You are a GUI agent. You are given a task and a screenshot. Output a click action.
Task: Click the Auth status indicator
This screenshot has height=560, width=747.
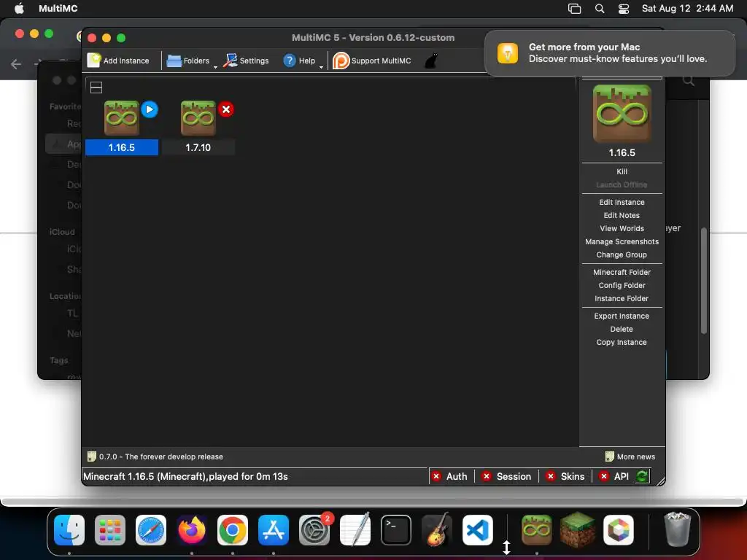point(449,476)
